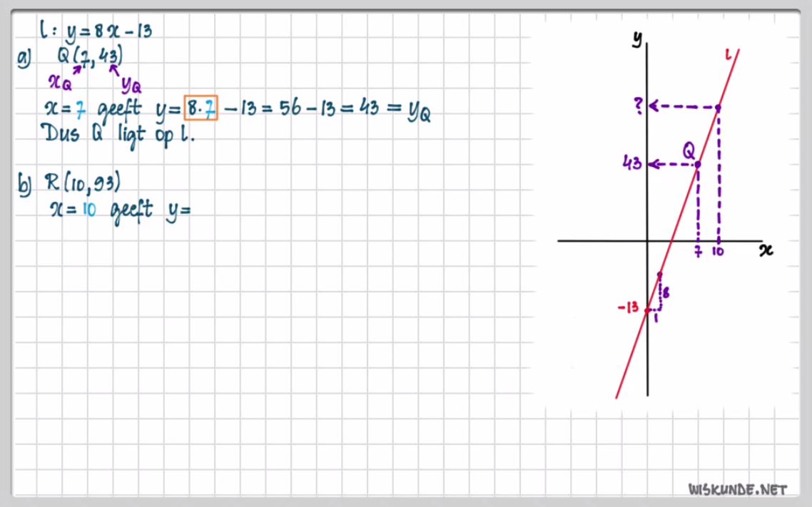The width and height of the screenshot is (812, 507).
Task: Click the unfinished line 'x = 10 geeft y ='
Action: [121, 210]
